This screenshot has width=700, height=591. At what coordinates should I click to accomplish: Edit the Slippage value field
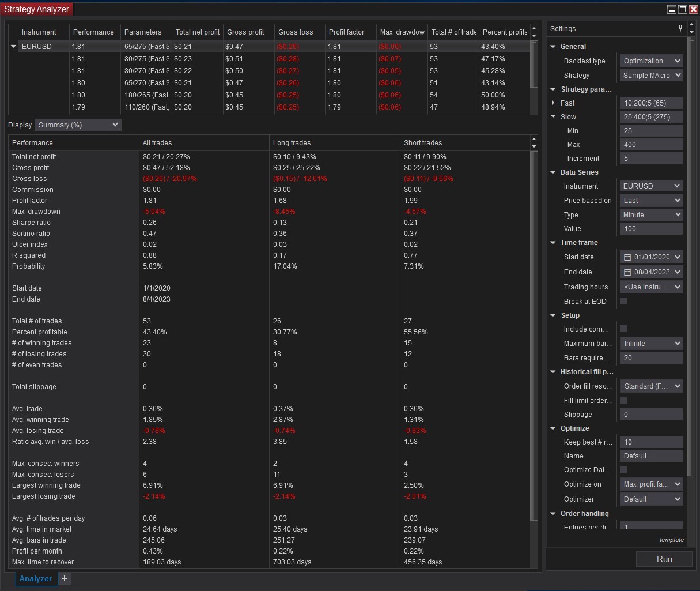coord(652,415)
